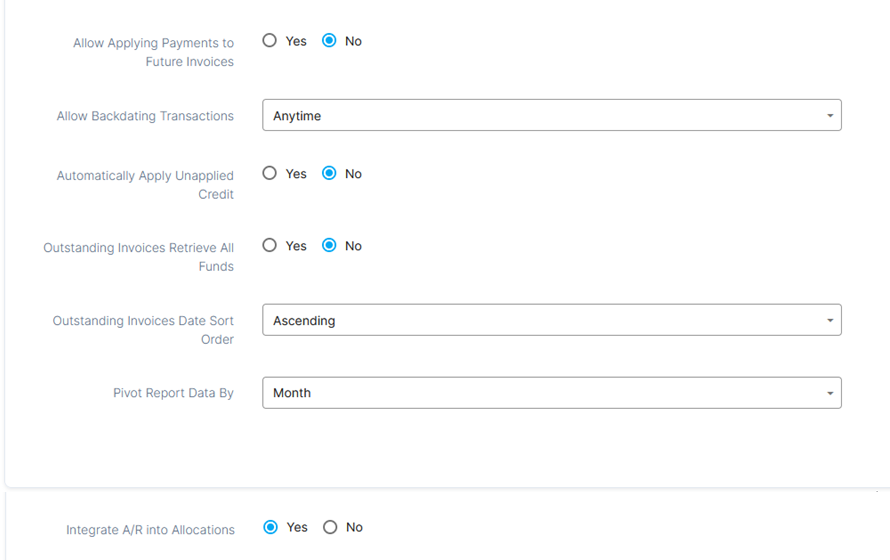The image size is (890, 560).
Task: Click the Pivot Report Data By label
Action: [x=173, y=393]
